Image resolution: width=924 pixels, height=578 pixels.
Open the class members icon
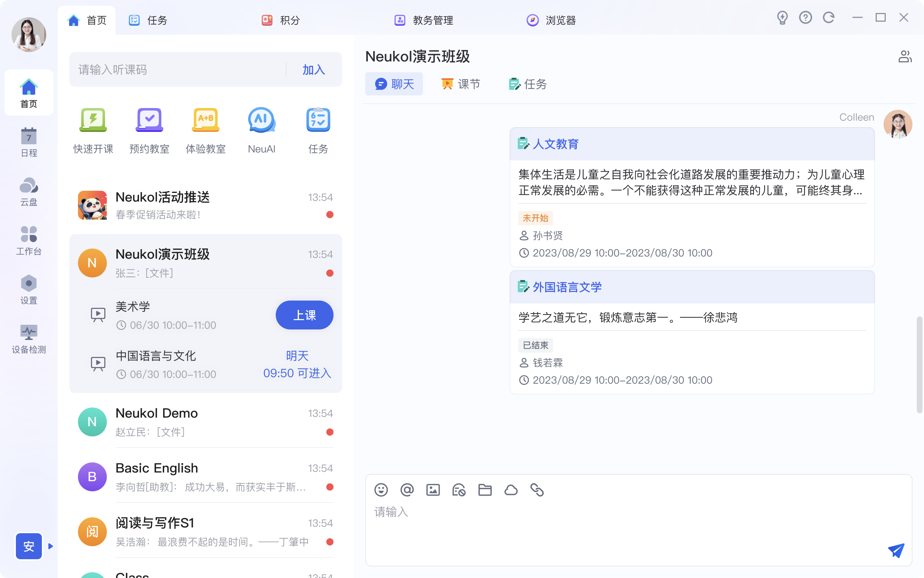[905, 57]
